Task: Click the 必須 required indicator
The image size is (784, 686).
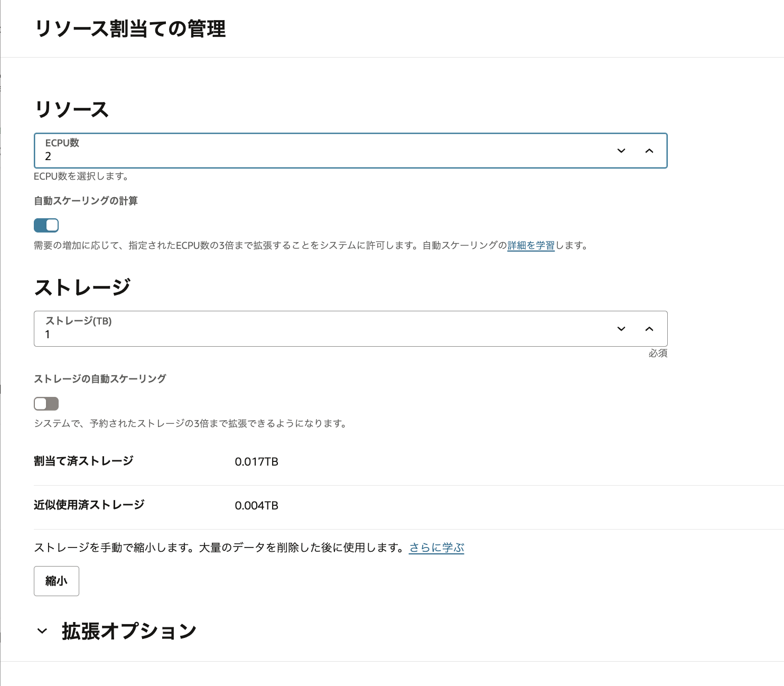Action: click(x=658, y=353)
